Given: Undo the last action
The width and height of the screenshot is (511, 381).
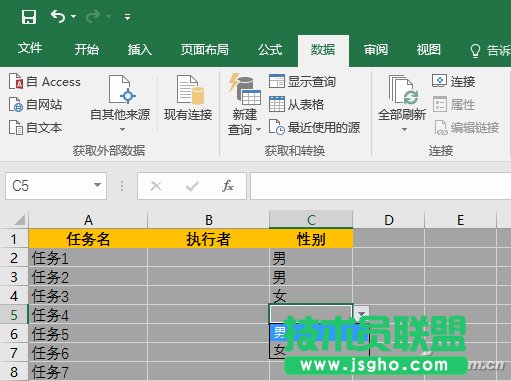Looking at the screenshot, I should (x=58, y=16).
